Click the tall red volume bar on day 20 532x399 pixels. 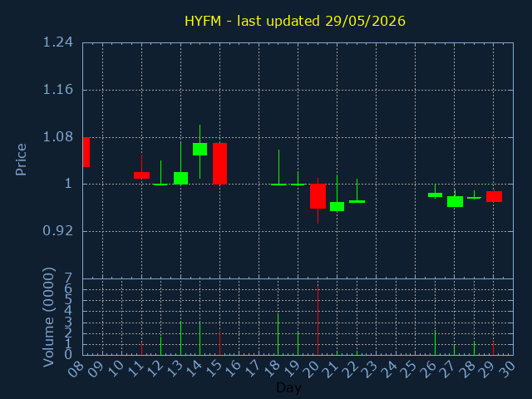pyautogui.click(x=318, y=321)
